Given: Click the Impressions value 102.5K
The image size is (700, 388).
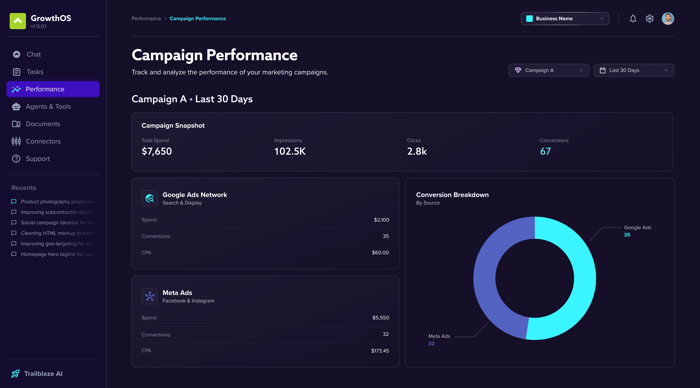Looking at the screenshot, I should click(x=290, y=152).
